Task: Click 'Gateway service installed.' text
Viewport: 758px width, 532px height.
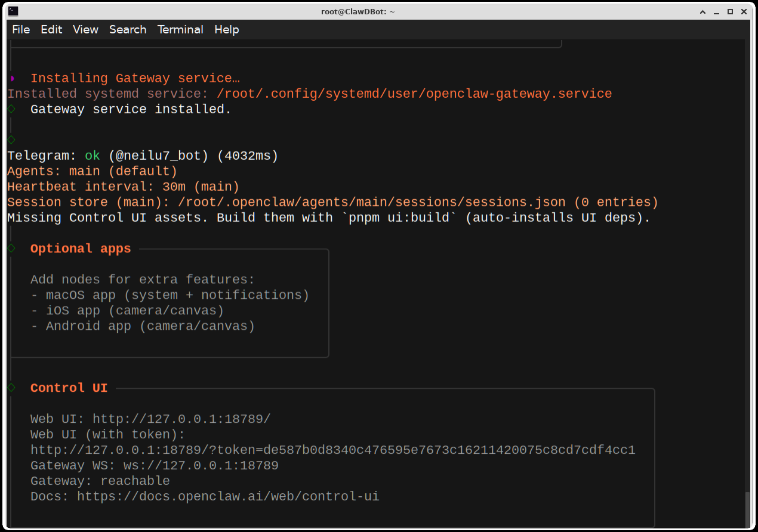Action: [x=131, y=109]
